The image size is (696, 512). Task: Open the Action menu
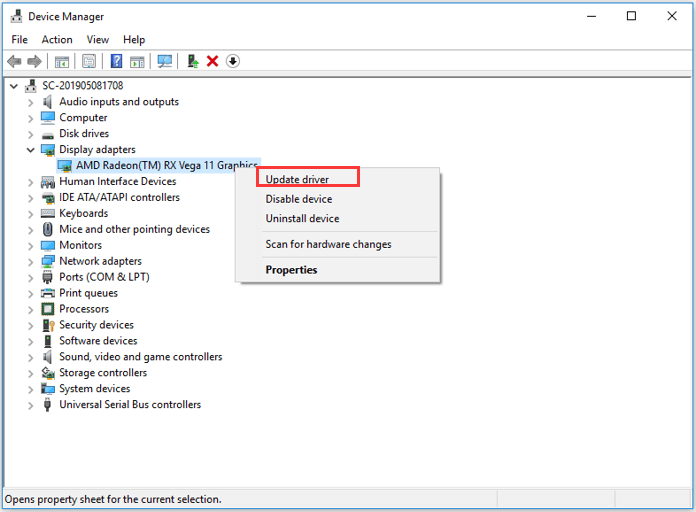point(57,40)
